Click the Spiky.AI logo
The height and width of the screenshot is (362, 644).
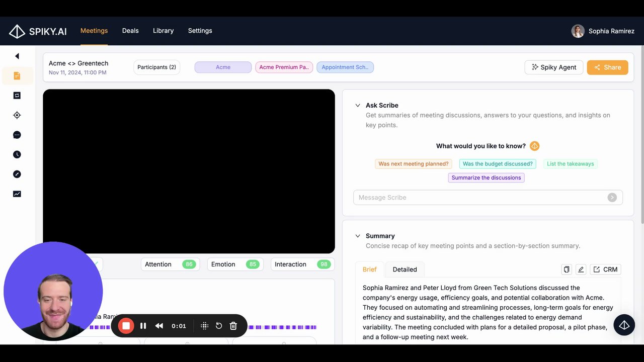[38, 31]
